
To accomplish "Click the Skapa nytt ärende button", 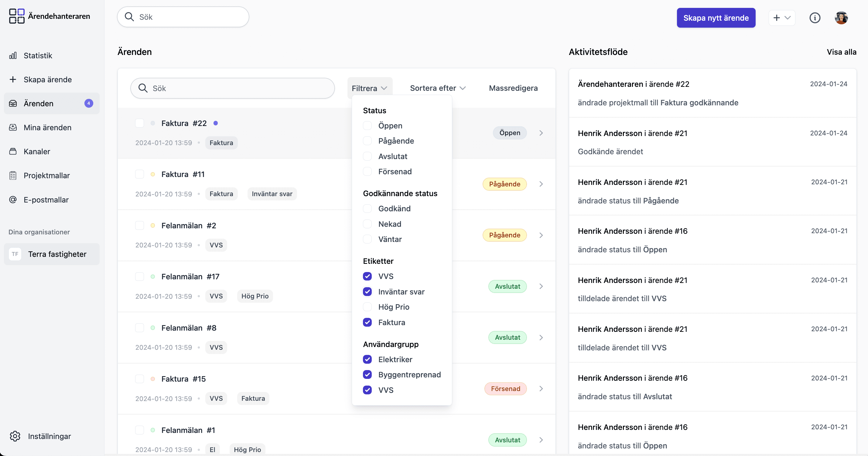I will [716, 18].
